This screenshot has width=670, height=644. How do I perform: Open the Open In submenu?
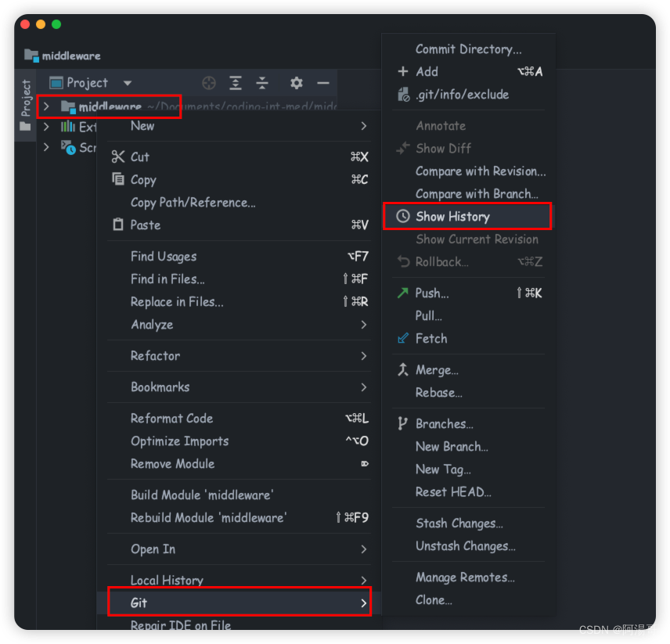pos(239,549)
